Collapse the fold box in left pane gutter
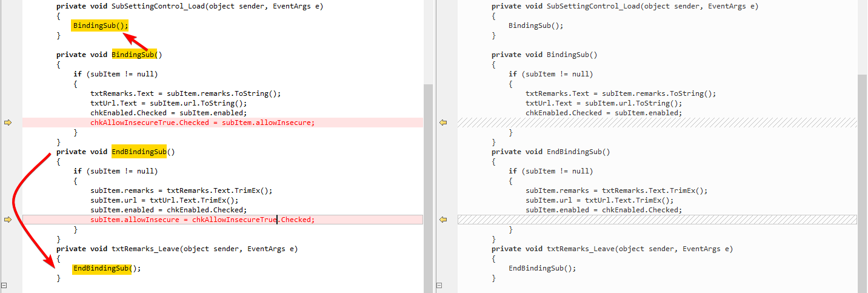 pyautogui.click(x=4, y=285)
